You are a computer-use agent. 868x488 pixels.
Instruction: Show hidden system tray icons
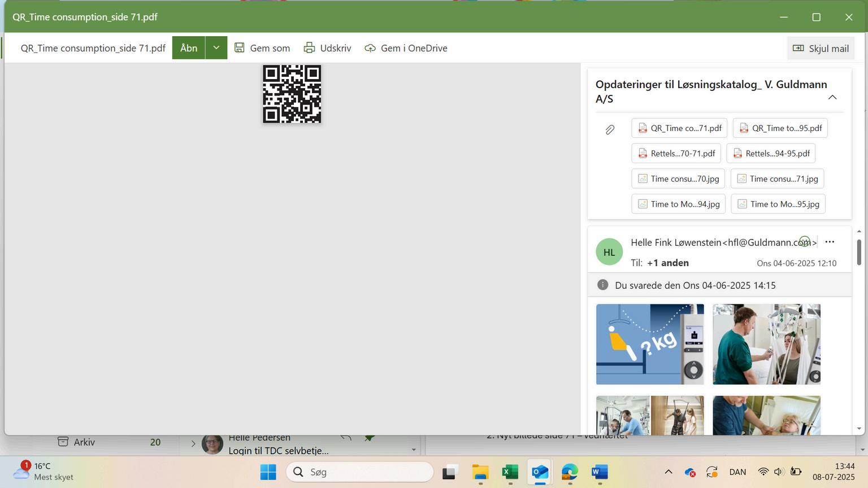[669, 472]
